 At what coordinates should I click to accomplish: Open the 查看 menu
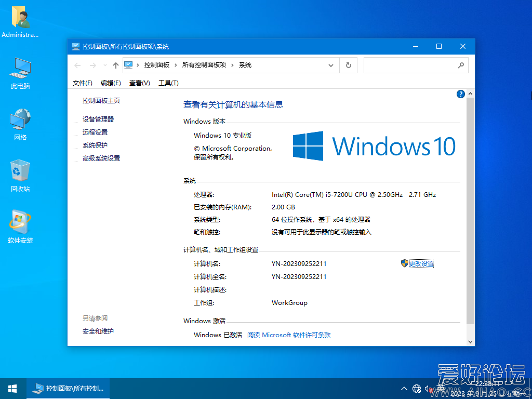[138, 83]
